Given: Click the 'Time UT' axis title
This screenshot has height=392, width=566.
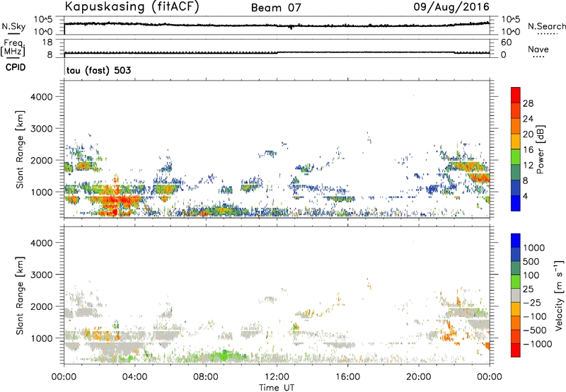Looking at the screenshot, I should [x=277, y=387].
